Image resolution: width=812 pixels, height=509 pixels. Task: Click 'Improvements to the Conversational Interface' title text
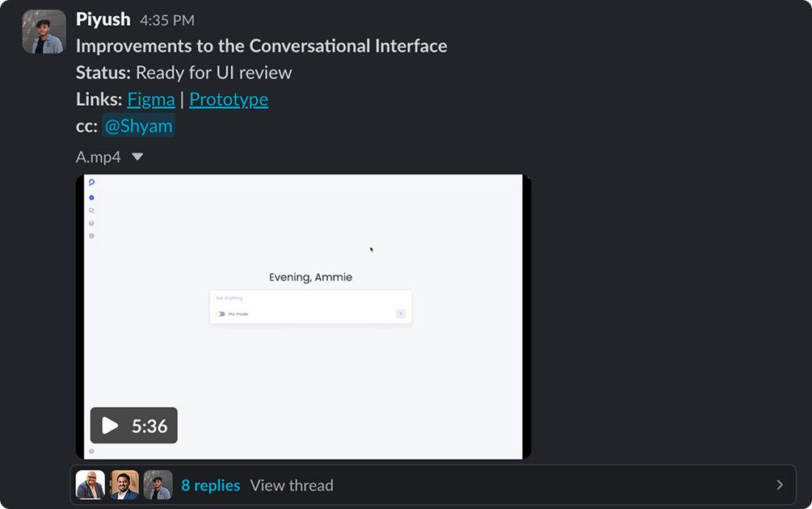pyautogui.click(x=262, y=46)
